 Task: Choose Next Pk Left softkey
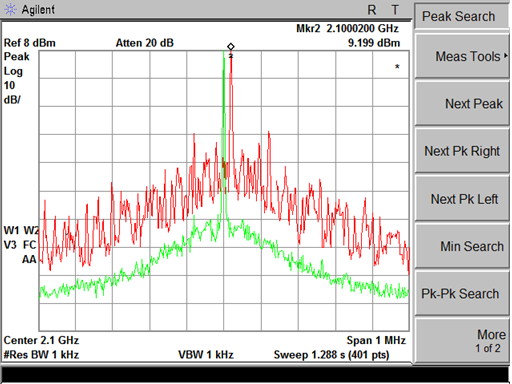click(x=462, y=199)
